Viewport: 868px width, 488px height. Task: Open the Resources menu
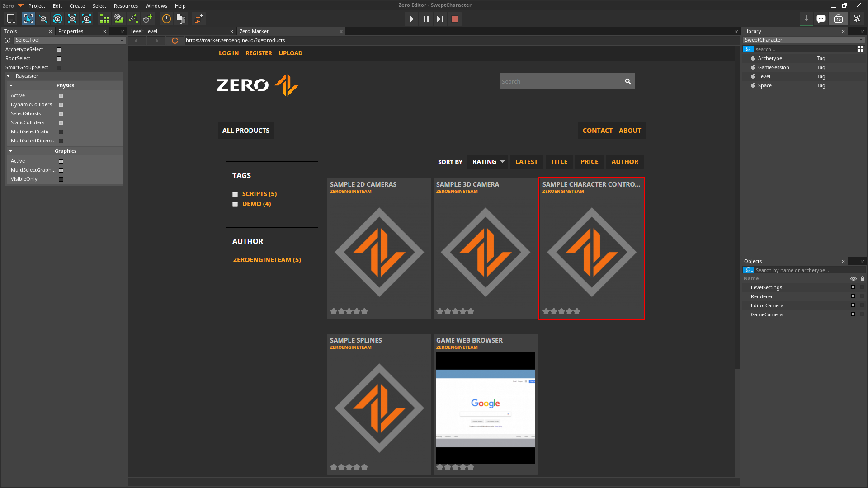click(126, 6)
